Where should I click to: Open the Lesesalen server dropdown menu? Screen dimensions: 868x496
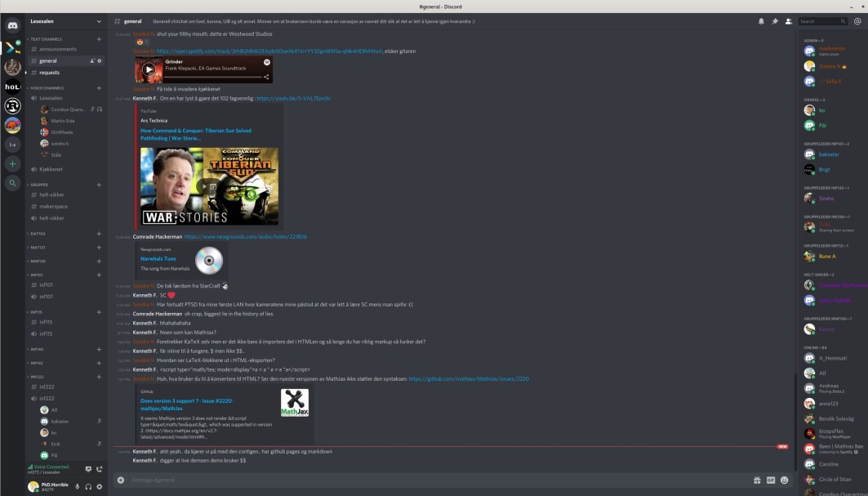99,21
